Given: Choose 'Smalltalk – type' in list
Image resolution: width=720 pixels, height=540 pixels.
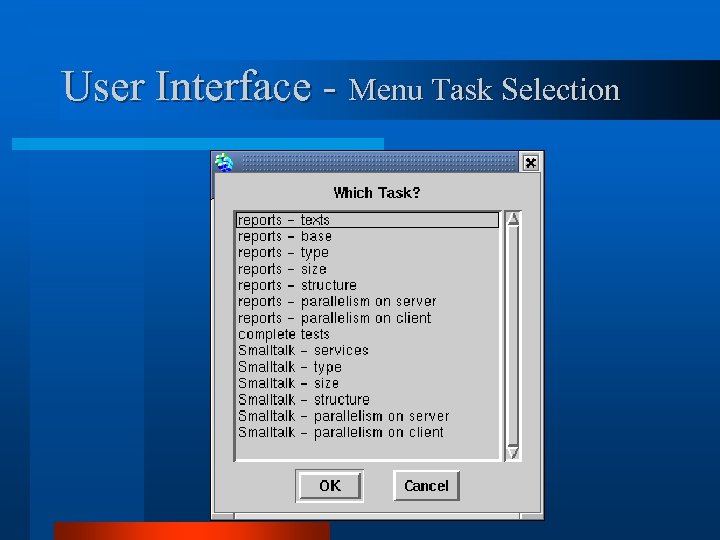Looking at the screenshot, I should point(367,367).
